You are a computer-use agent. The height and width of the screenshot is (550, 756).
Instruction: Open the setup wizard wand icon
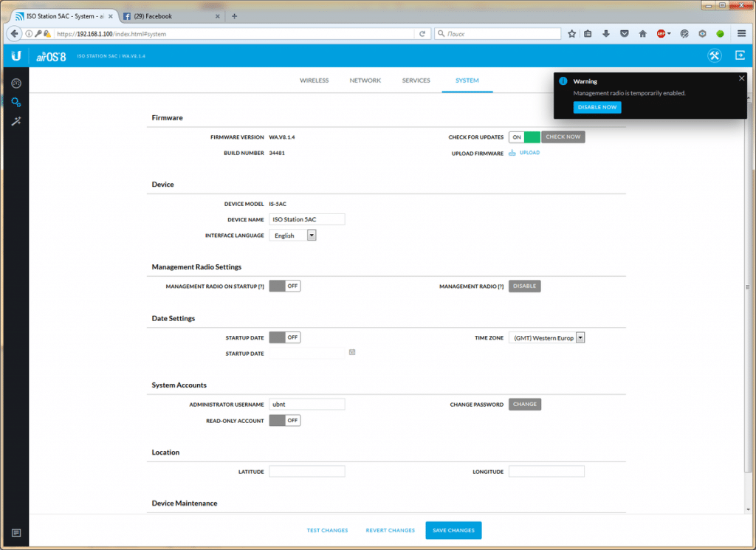pos(16,121)
